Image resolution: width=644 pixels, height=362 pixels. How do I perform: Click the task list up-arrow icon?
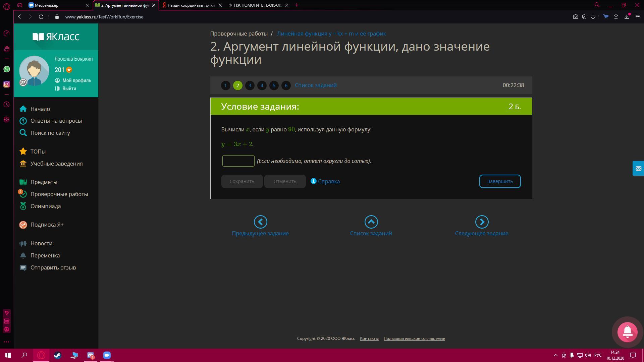pos(371,222)
